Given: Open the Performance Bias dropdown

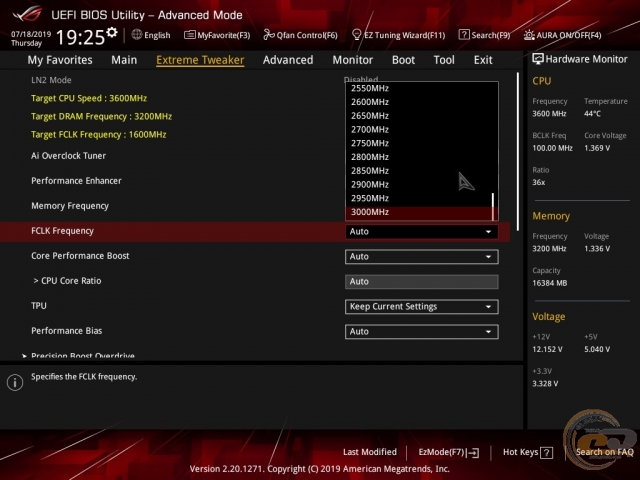Looking at the screenshot, I should (422, 332).
